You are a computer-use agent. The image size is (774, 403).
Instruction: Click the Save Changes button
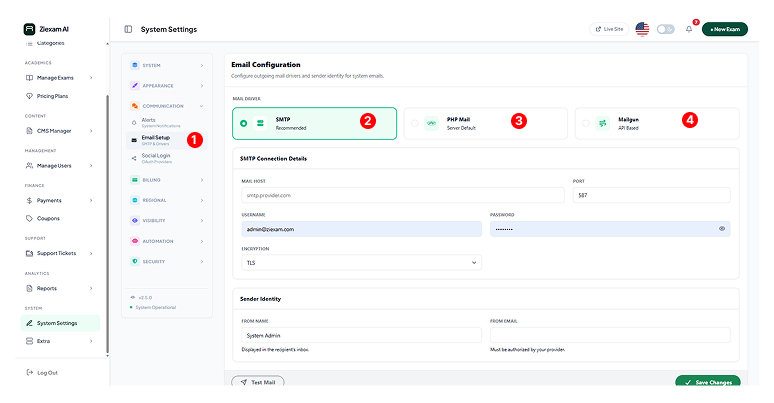pos(707,382)
